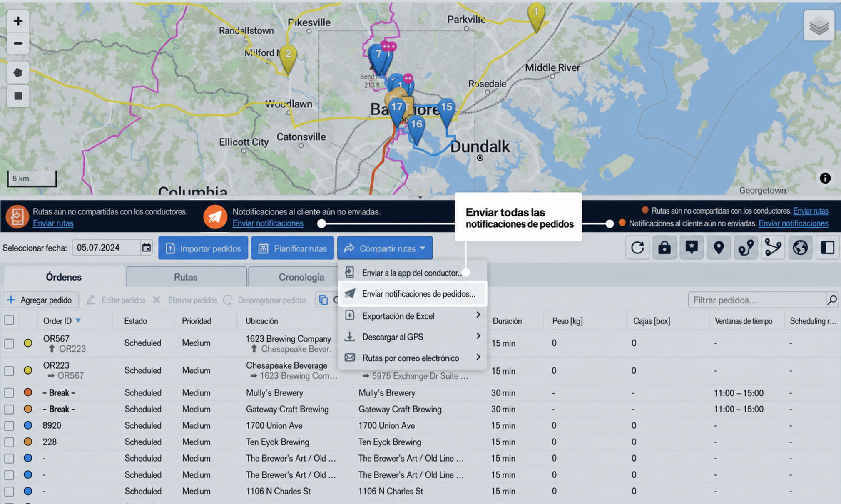Viewport: 841px width, 504px height.
Task: Click the location pin toolbar icon
Action: [719, 248]
